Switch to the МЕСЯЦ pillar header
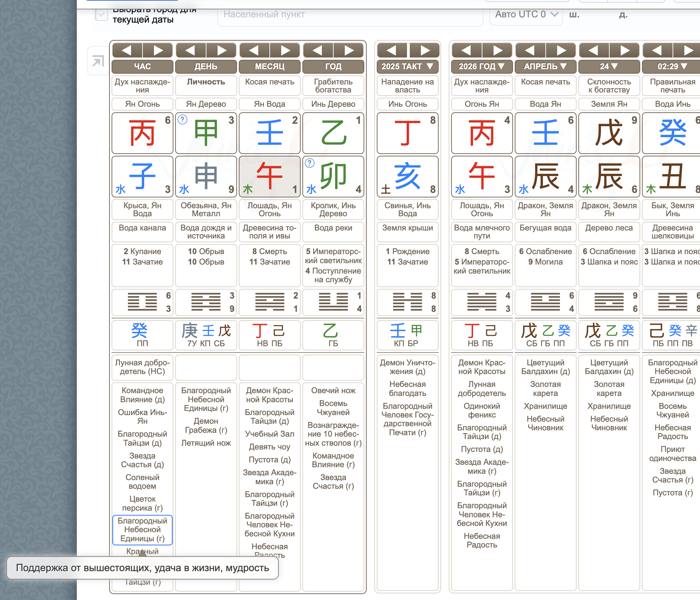This screenshot has height=600, width=700. tap(269, 66)
